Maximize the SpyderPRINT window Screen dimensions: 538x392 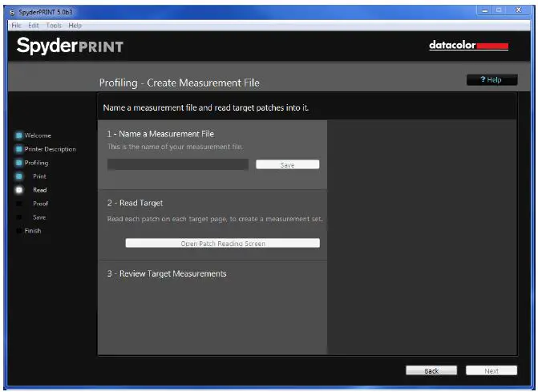pyautogui.click(x=499, y=10)
